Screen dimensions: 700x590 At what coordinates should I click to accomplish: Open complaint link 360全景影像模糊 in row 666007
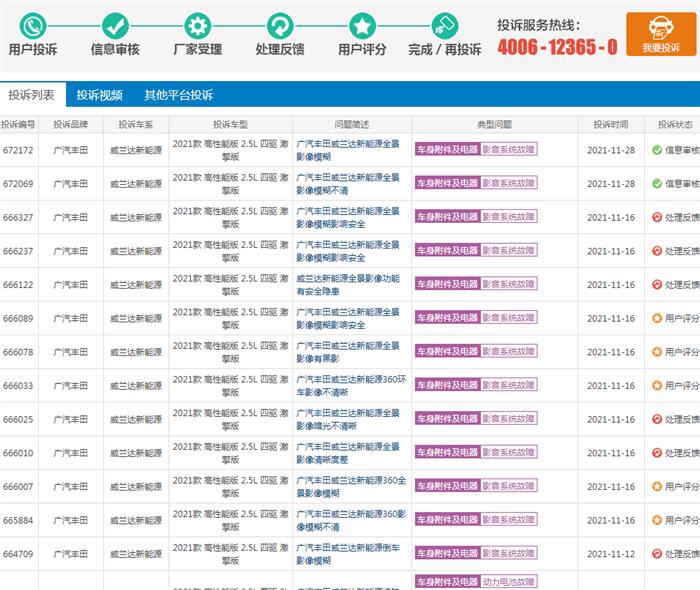(351, 486)
